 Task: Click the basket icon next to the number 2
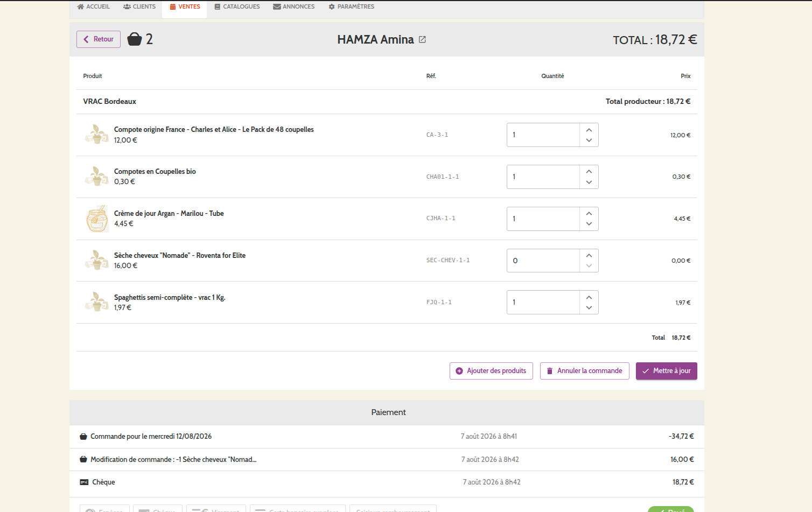(x=135, y=39)
